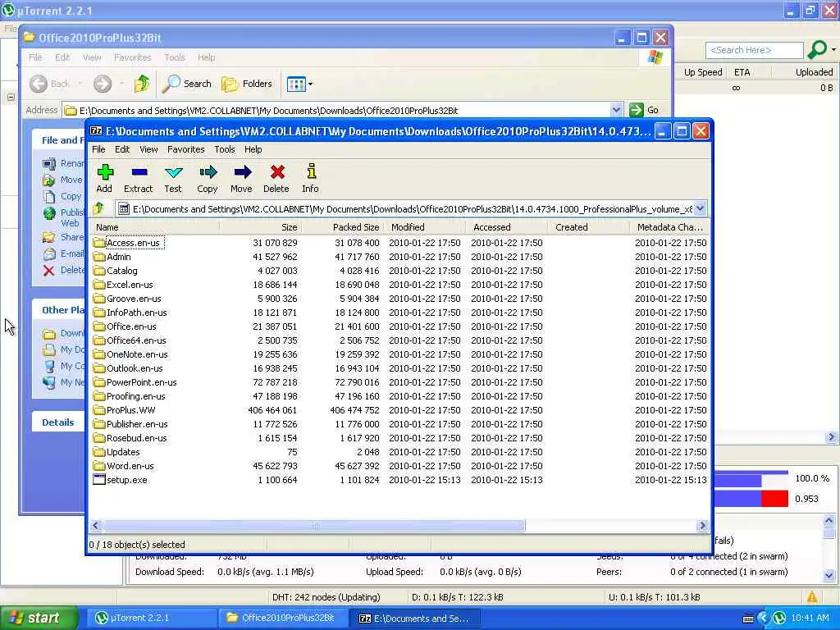Click the 7-Zip horizontal scrollbar thumb
Image resolution: width=840 pixels, height=630 pixels.
coord(314,526)
